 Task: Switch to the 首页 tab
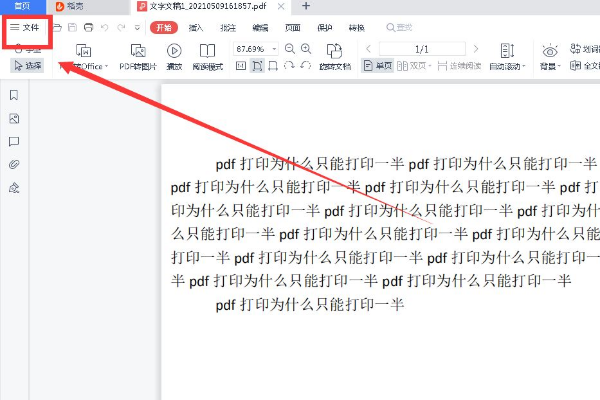point(22,6)
